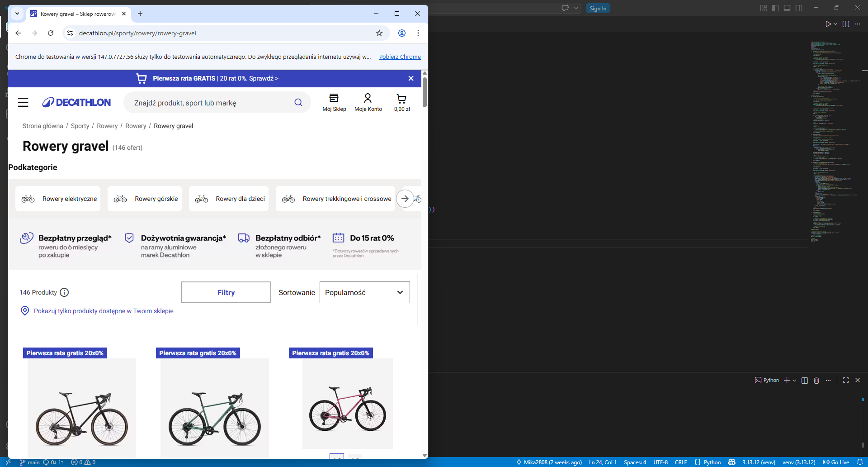Viewport: 868px width, 467px height.
Task: Click the 146 Produkty info icon
Action: click(x=64, y=292)
